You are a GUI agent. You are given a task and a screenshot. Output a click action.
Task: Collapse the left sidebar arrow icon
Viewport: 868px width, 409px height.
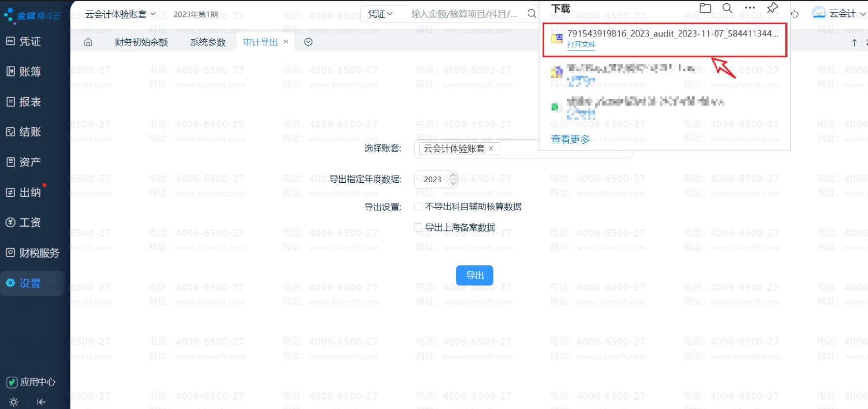41,402
